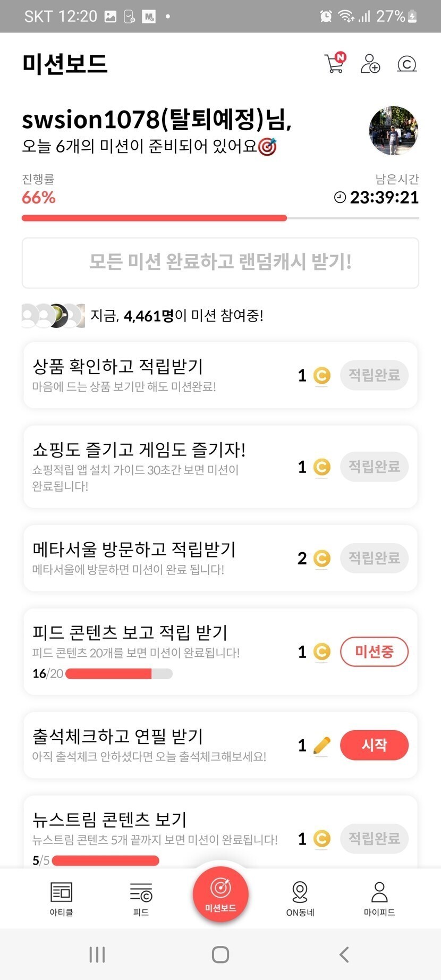The height and width of the screenshot is (980, 441).
Task: Tap the pencil reward icon
Action: click(x=321, y=746)
